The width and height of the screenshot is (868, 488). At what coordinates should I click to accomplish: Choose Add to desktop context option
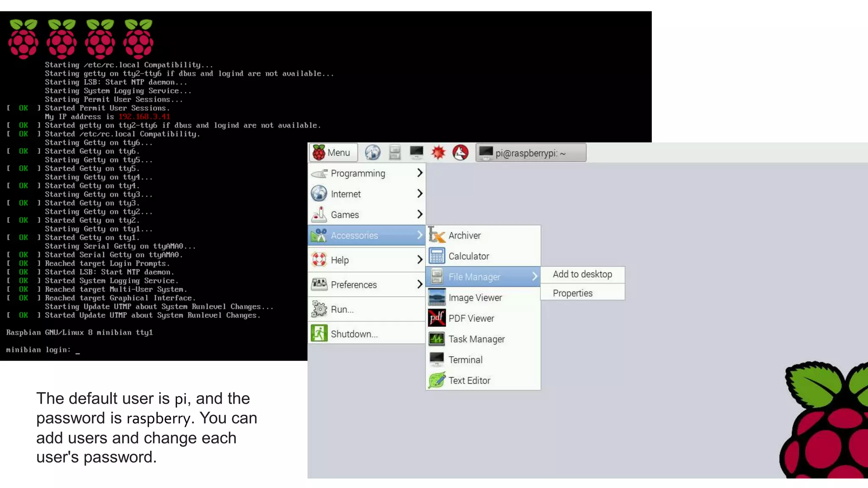coord(583,274)
